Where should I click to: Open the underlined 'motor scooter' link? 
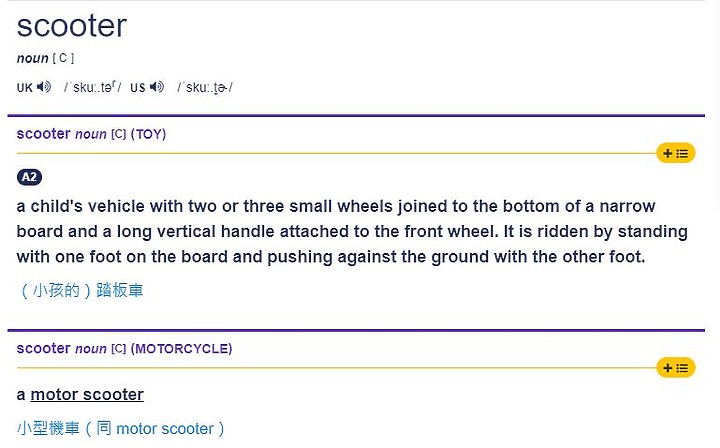click(87, 395)
